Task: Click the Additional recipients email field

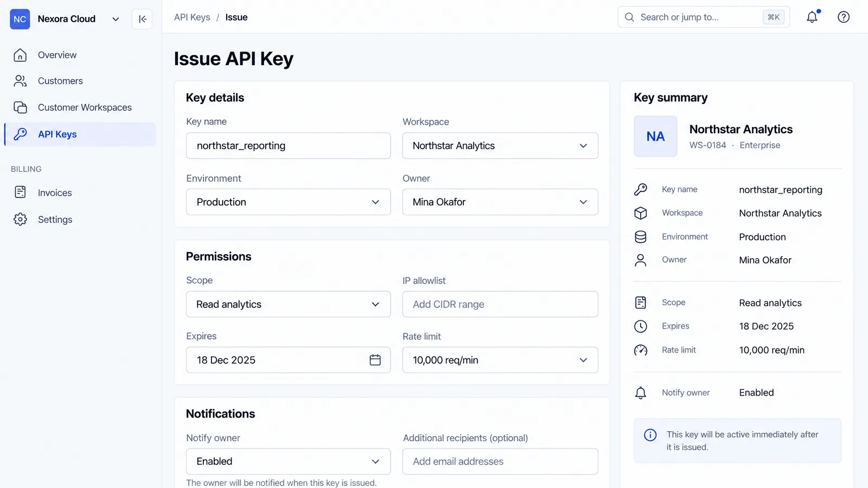Action: click(x=500, y=461)
